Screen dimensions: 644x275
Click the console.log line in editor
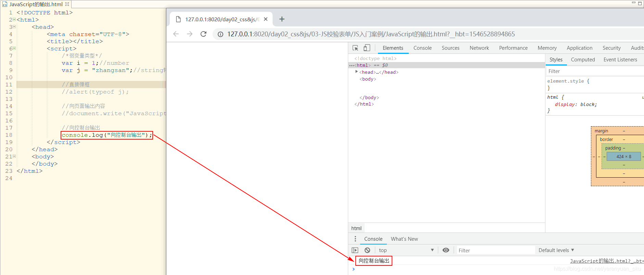[x=107, y=135]
